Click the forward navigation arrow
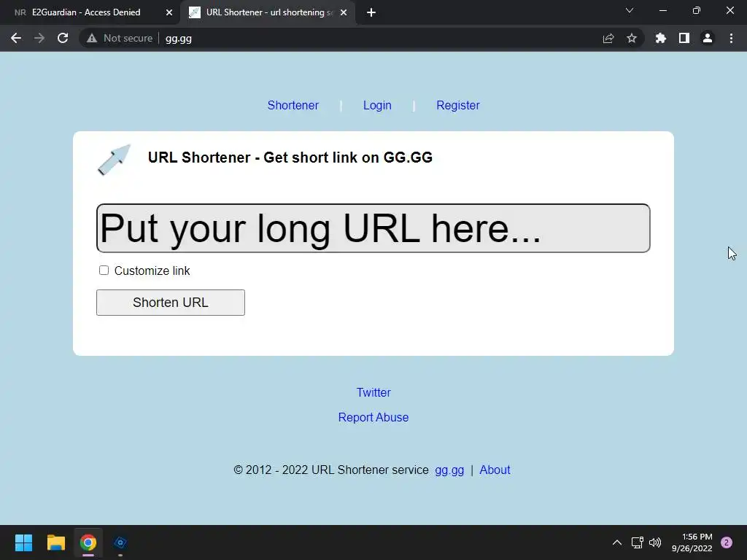747x560 pixels. (x=39, y=38)
